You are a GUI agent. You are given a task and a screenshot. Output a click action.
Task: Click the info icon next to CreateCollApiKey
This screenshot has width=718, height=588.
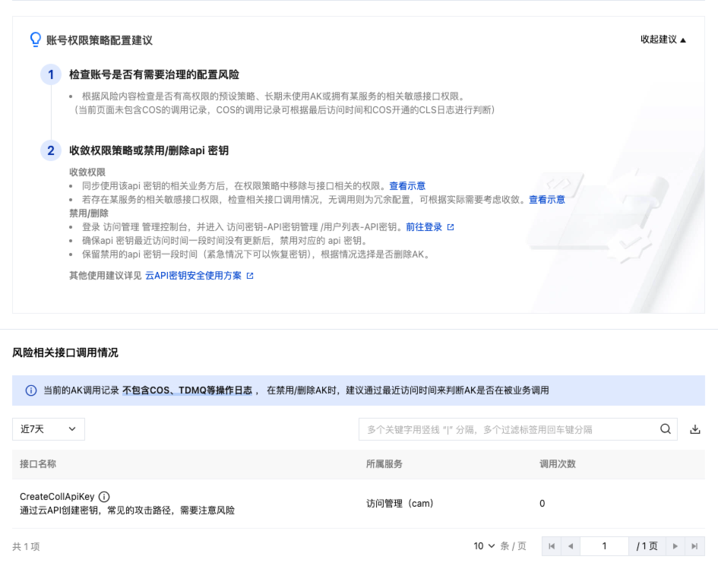[104, 497]
